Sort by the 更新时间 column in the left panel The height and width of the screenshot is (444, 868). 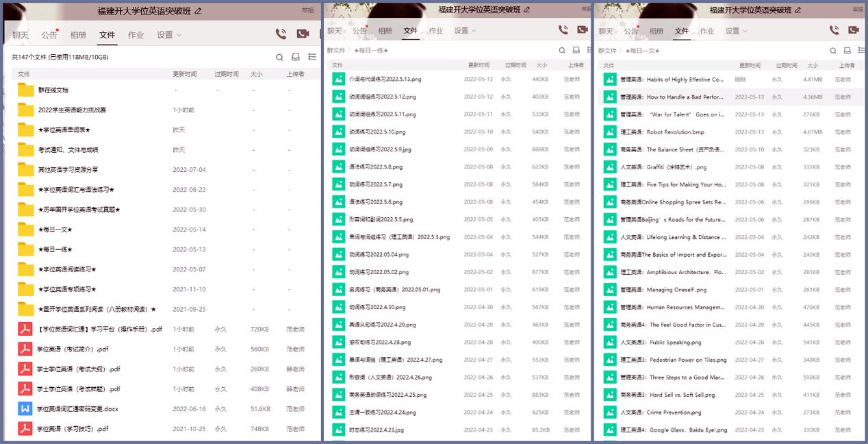tap(184, 74)
